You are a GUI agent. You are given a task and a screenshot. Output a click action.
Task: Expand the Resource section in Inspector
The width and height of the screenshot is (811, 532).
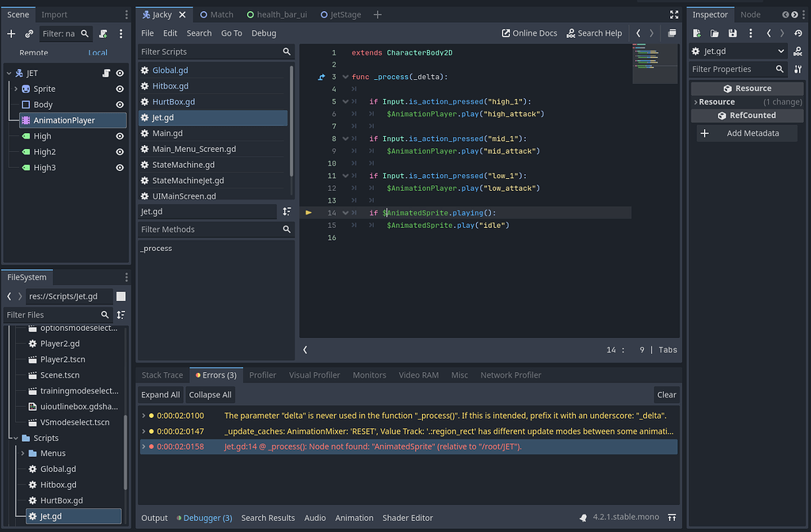coord(716,102)
